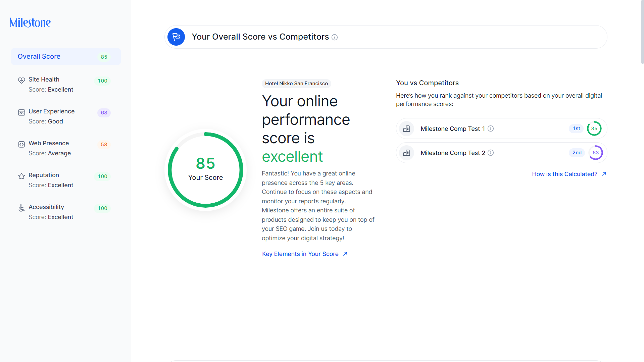Click the 2nd rank badge
Image resolution: width=644 pixels, height=362 pixels.
(577, 153)
